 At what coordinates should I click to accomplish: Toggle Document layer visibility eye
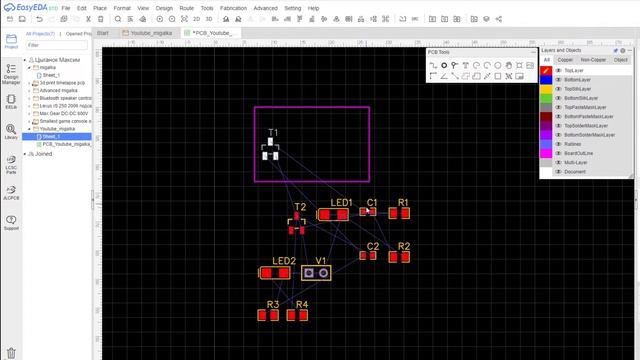tap(558, 172)
